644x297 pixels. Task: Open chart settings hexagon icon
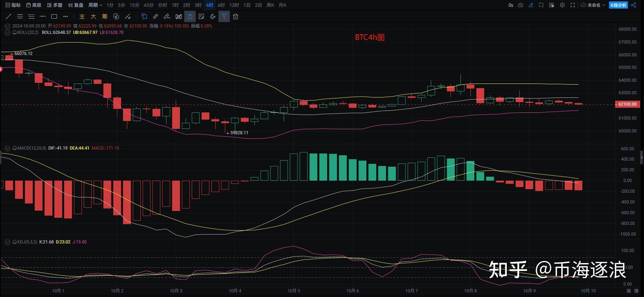(x=562, y=5)
